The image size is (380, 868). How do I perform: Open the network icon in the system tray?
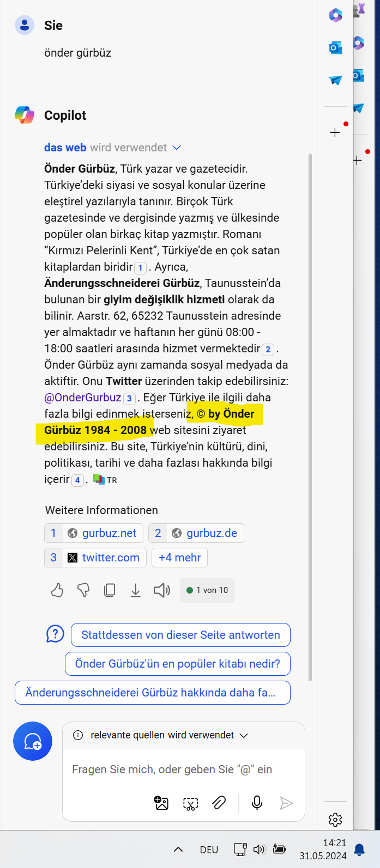pos(240,849)
